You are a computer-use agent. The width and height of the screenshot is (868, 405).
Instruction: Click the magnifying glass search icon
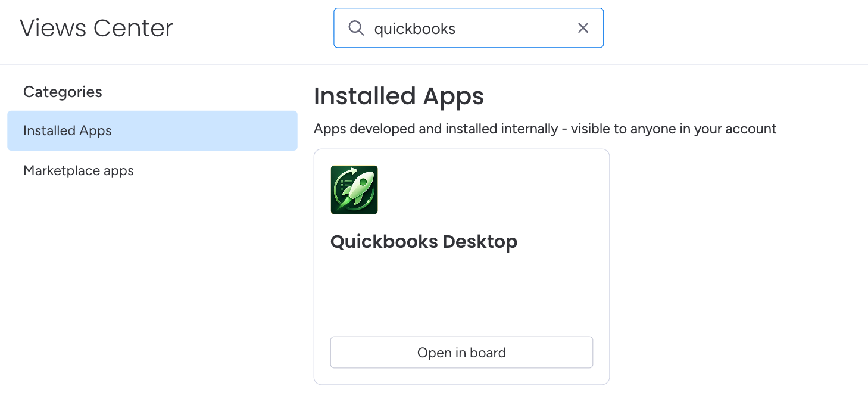coord(356,28)
